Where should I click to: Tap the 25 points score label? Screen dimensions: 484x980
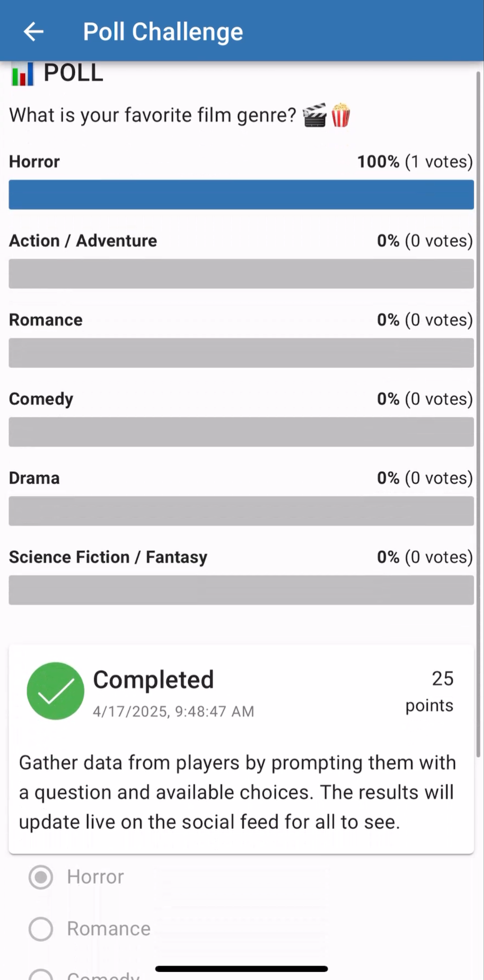(x=430, y=691)
